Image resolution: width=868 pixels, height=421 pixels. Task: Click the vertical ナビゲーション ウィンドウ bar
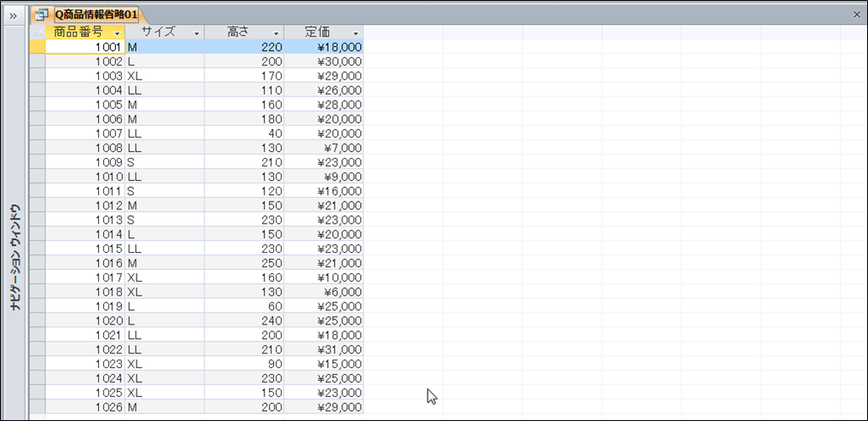[15, 256]
